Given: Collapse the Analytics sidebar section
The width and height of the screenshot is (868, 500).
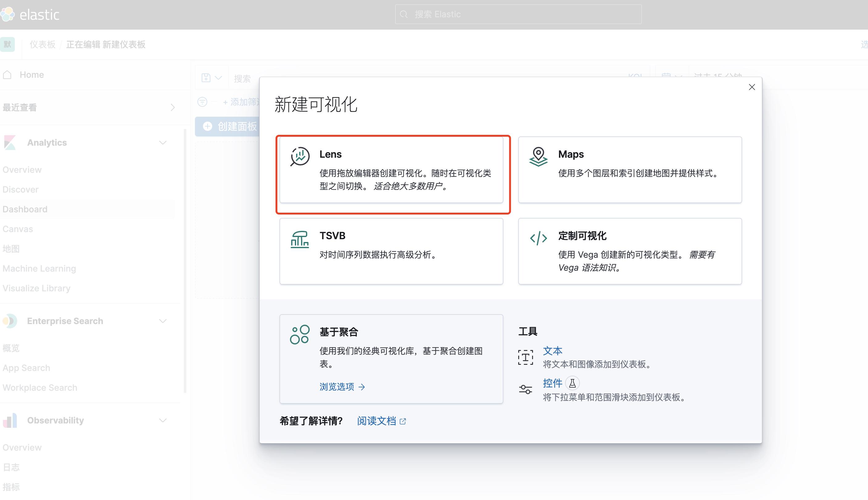Looking at the screenshot, I should click(162, 142).
